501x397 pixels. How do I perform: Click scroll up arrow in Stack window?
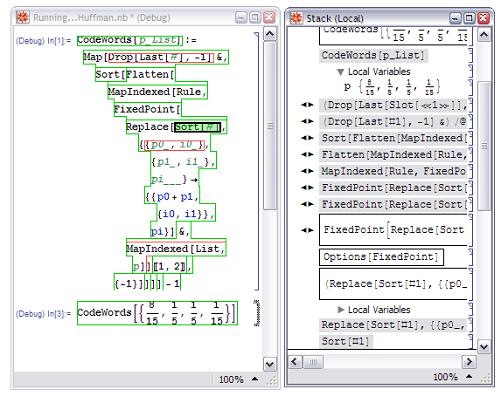click(484, 35)
